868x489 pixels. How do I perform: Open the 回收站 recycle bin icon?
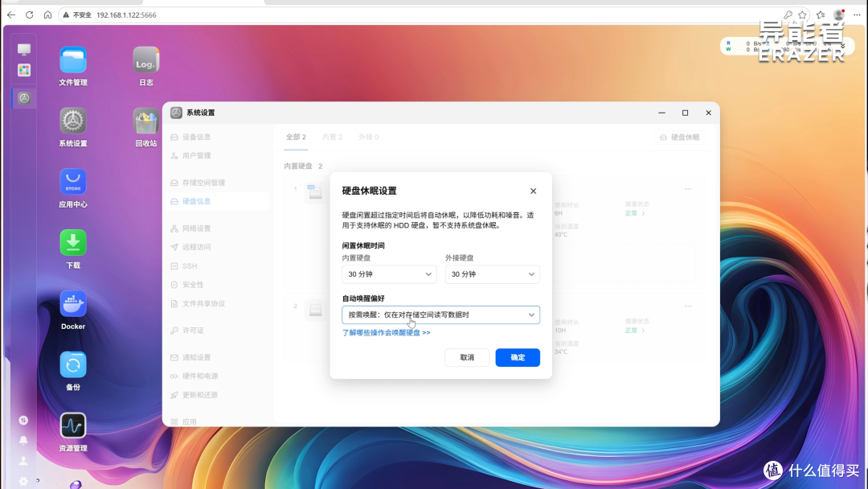(x=146, y=121)
